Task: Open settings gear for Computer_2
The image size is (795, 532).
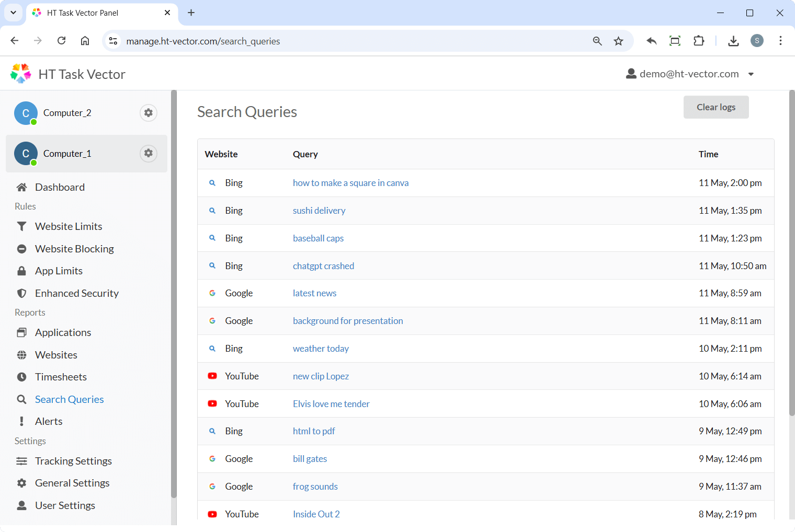Action: (x=149, y=113)
